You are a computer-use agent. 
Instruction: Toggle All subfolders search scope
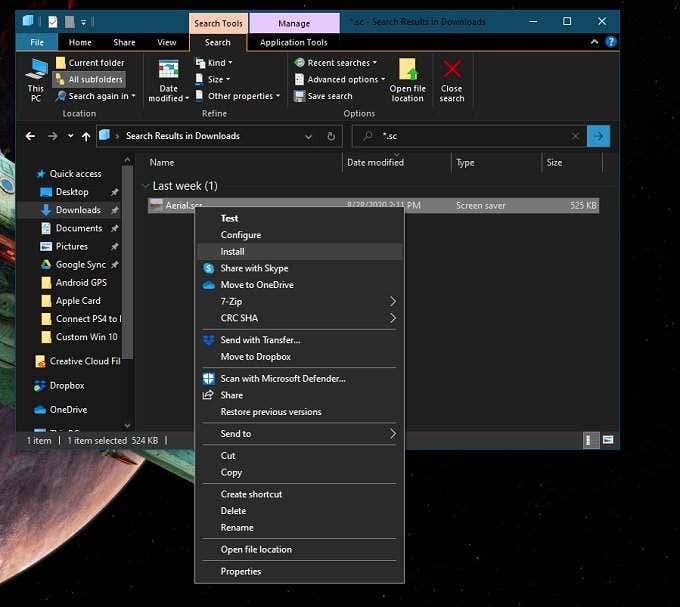[x=90, y=79]
